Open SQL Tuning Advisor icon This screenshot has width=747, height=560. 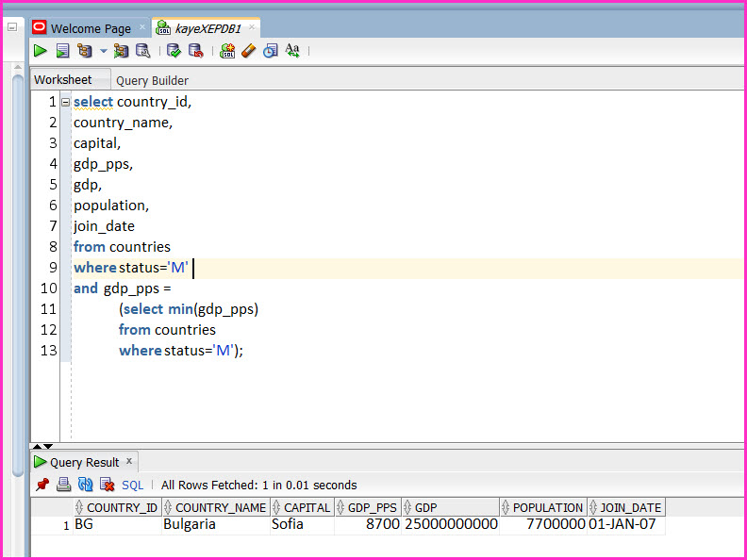click(143, 51)
